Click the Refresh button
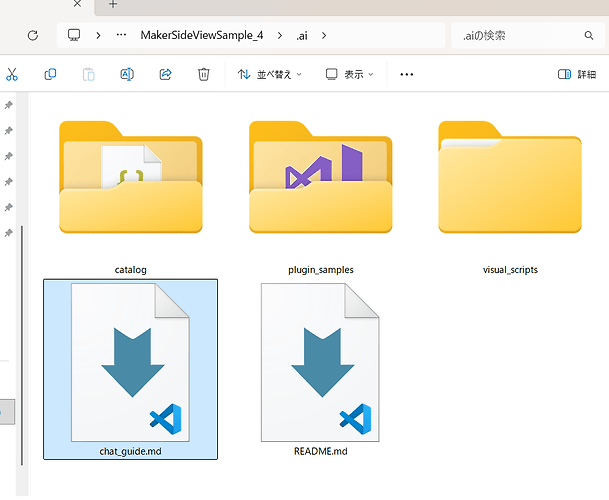This screenshot has height=500, width=609. (33, 35)
